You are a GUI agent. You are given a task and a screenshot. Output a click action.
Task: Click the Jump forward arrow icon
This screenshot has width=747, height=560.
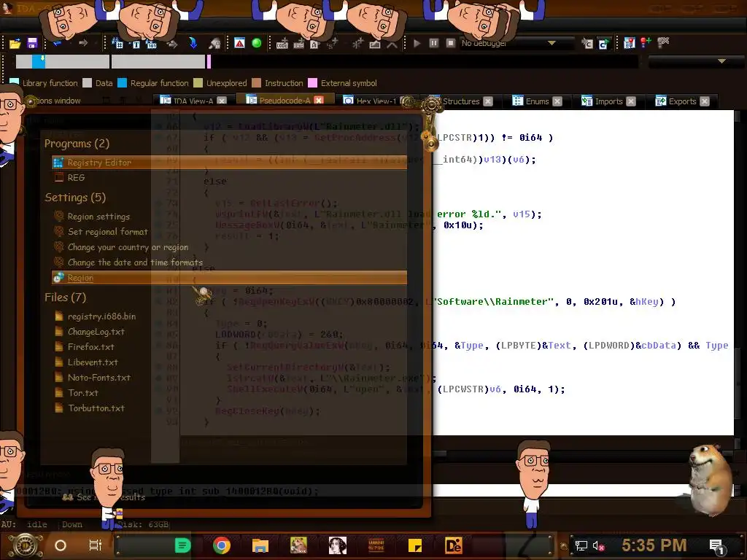coord(83,43)
